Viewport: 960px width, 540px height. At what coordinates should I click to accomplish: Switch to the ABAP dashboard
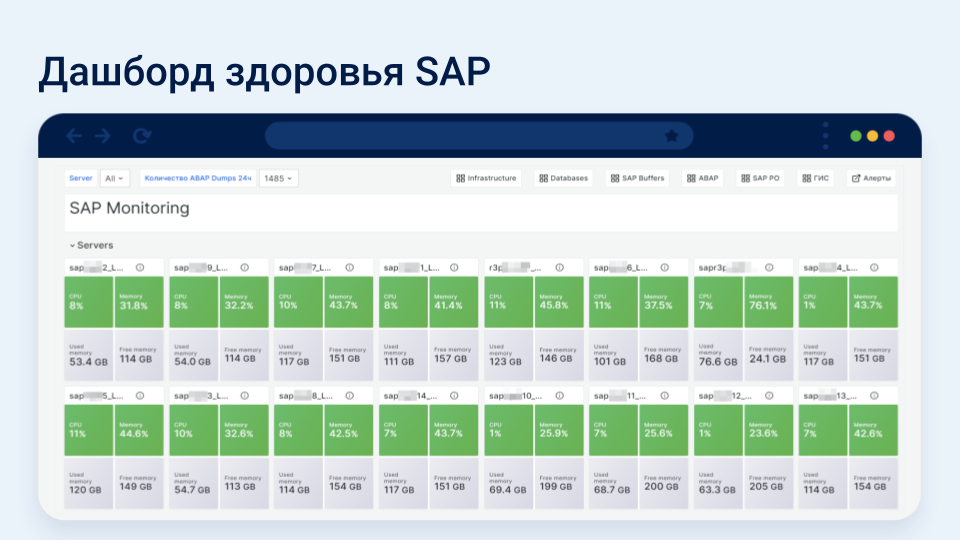point(702,178)
